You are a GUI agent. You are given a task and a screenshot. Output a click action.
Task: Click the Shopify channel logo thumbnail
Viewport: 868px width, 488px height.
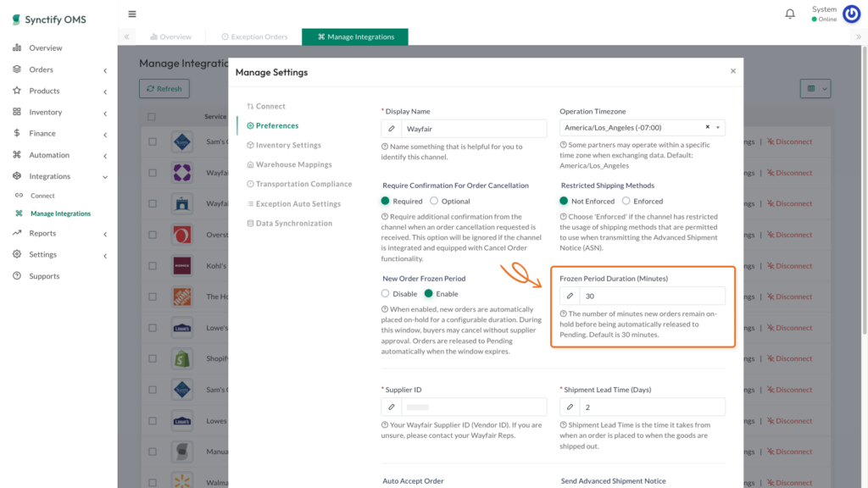pyautogui.click(x=182, y=358)
